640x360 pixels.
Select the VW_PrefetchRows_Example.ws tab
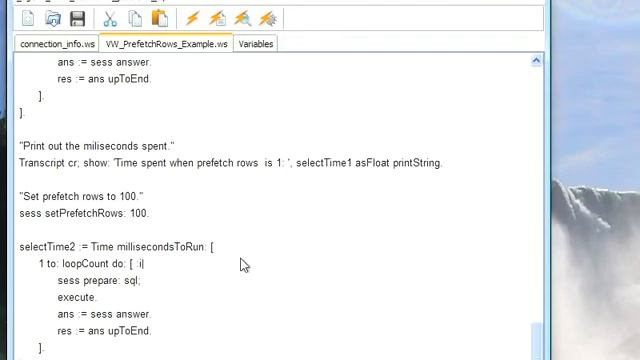tap(166, 43)
